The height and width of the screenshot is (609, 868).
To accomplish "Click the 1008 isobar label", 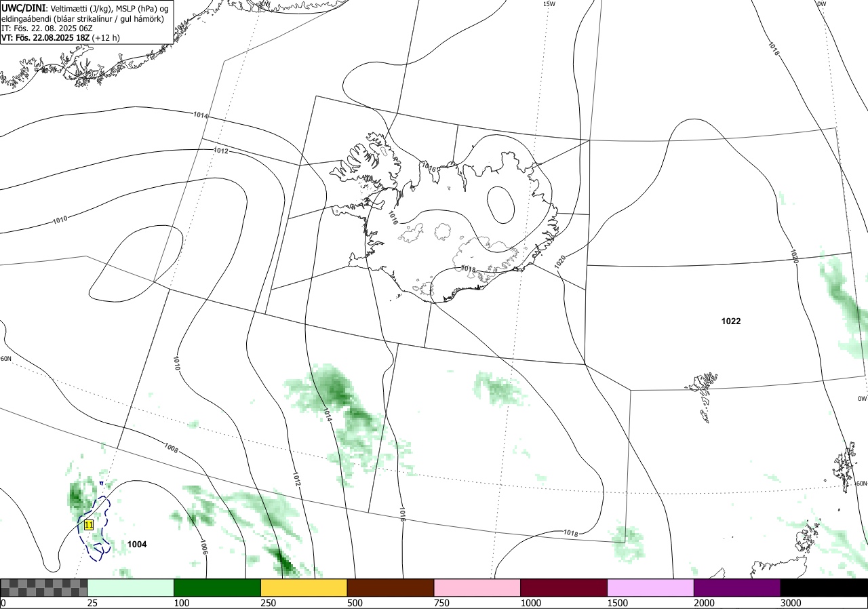I will (172, 448).
